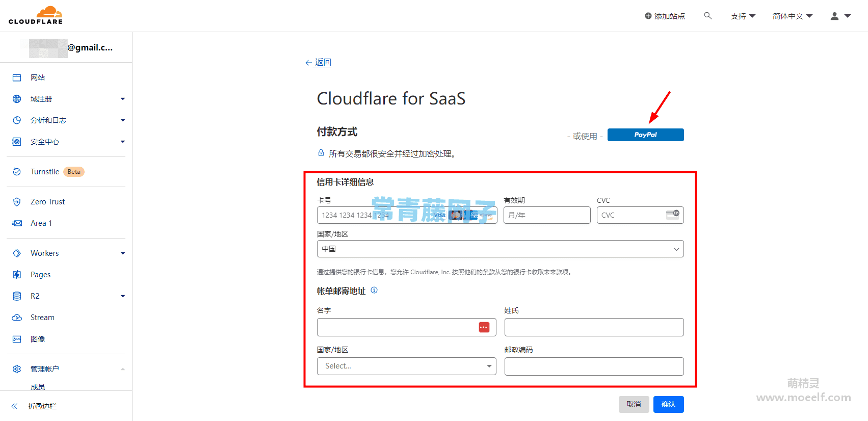The image size is (868, 421).
Task: Click the R2 database icon
Action: click(17, 296)
